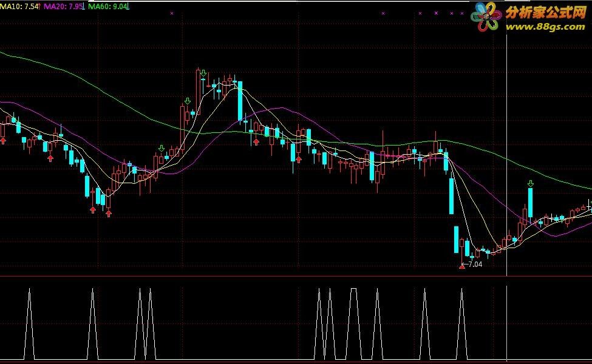Click the isolated purple x marker above the rally
Viewport: 592px width, 364px height.
172,13
